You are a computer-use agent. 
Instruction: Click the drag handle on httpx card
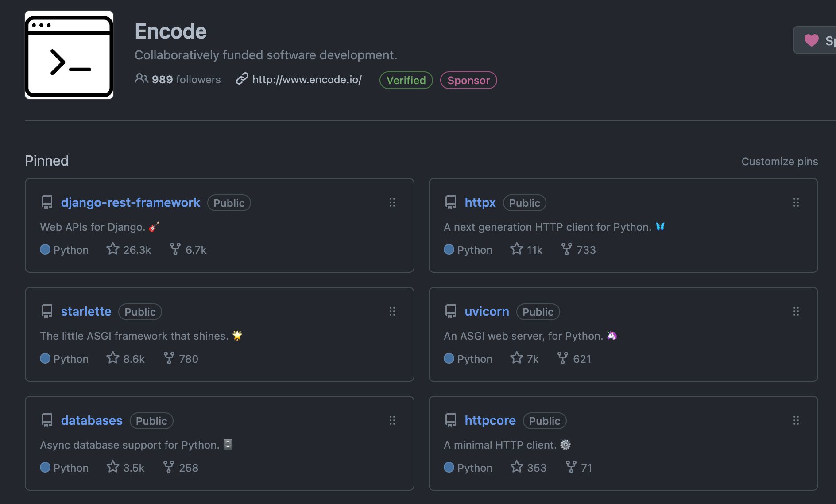point(796,203)
